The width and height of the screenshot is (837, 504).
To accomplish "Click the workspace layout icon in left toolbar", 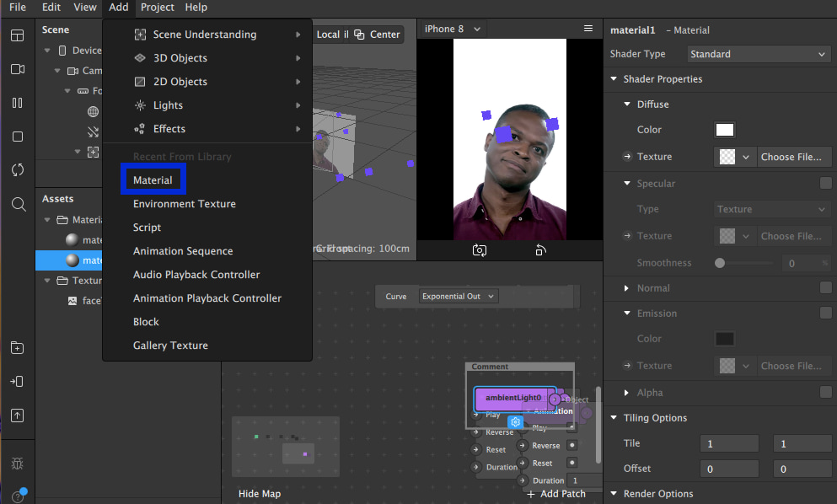I will click(x=18, y=35).
